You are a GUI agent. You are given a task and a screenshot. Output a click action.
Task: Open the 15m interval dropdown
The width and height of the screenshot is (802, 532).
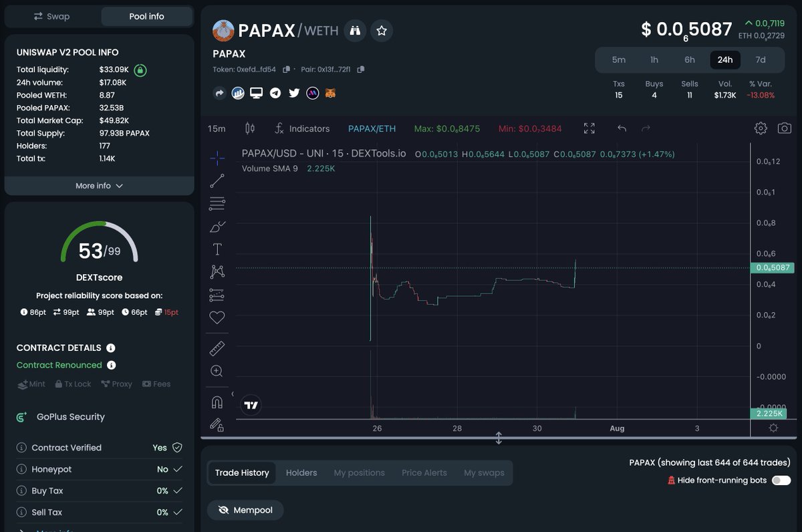pos(217,128)
